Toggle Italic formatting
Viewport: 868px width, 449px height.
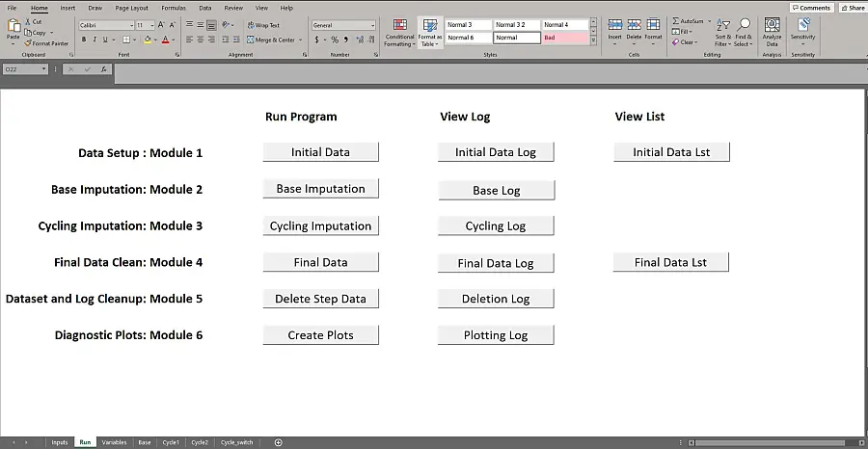95,40
